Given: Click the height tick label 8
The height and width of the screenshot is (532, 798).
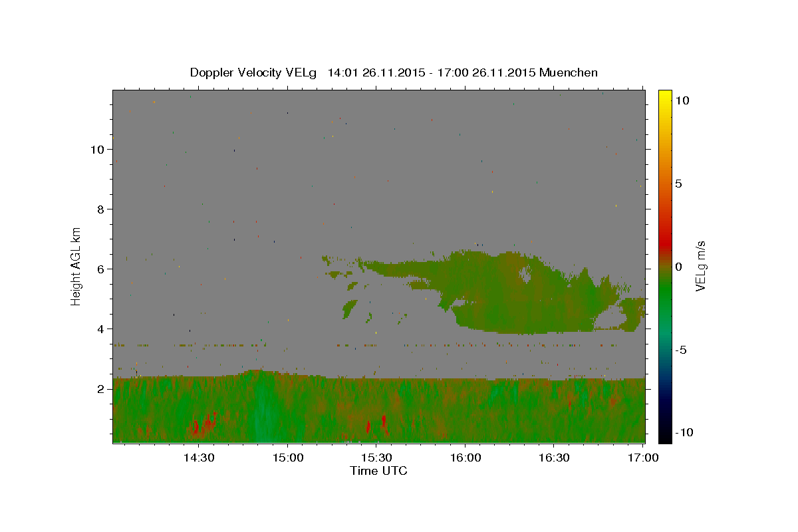Looking at the screenshot, I should click(x=102, y=209).
